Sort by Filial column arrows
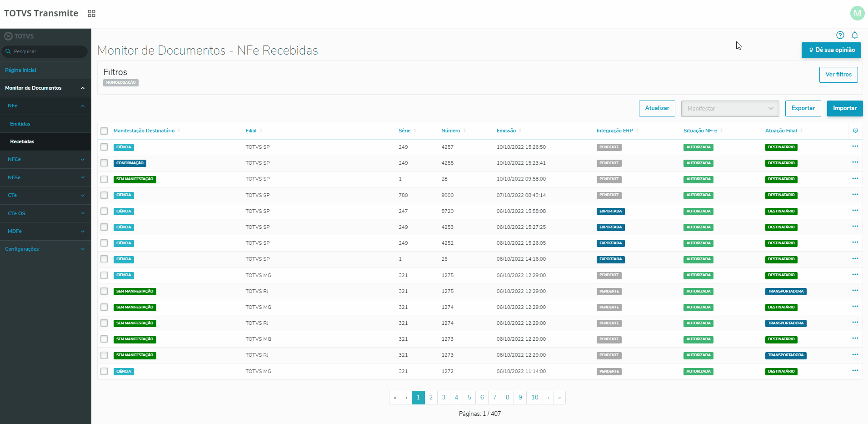868x424 pixels. [x=261, y=131]
